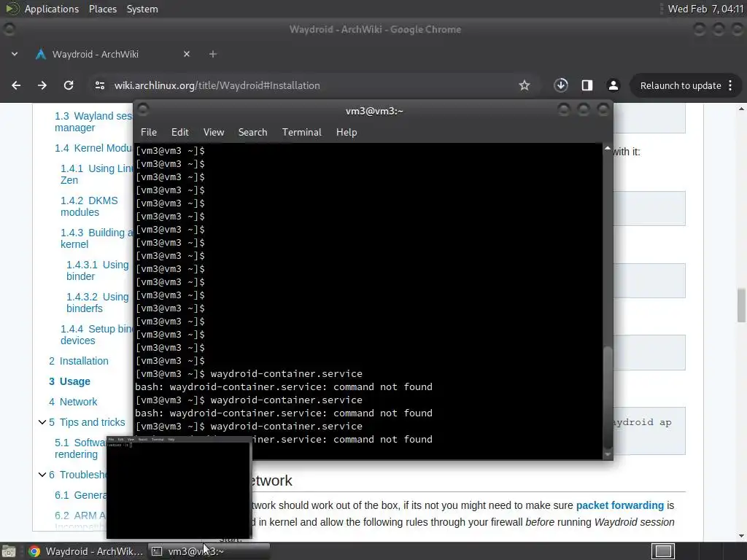Viewport: 747px width, 560px height.
Task: Open terminal View menu
Action: pos(214,132)
